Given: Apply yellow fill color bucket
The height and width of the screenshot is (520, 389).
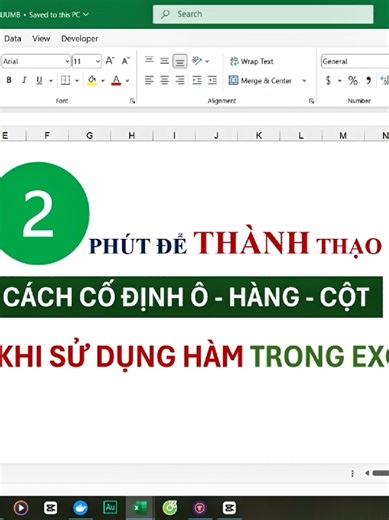Looking at the screenshot, I should pyautogui.click(x=92, y=80).
